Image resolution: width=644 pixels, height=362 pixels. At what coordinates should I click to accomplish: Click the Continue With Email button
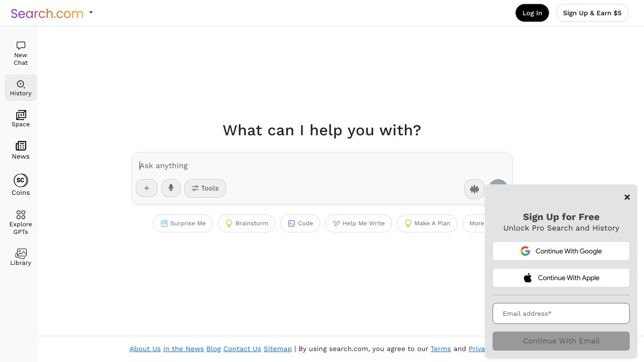(x=561, y=341)
